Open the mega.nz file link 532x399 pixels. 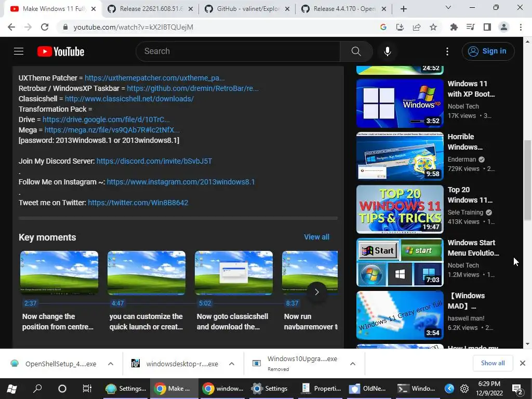click(112, 130)
